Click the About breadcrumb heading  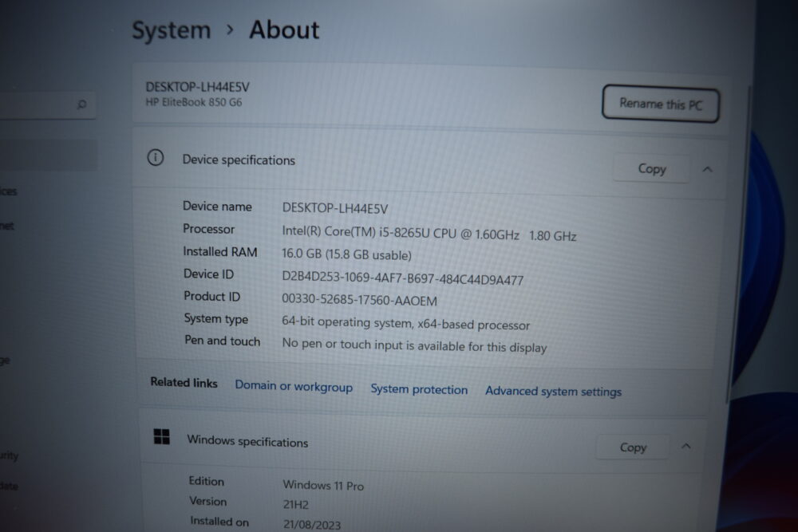tap(284, 30)
